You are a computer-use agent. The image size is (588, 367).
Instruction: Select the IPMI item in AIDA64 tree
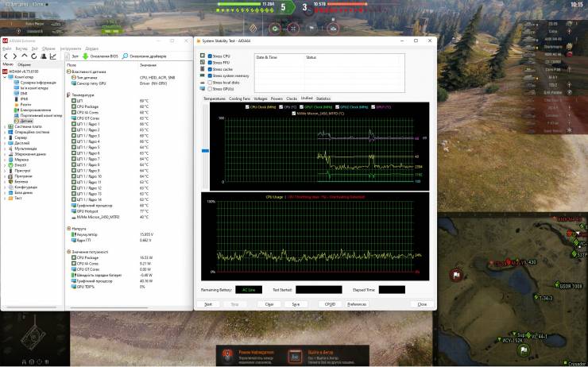click(21, 99)
